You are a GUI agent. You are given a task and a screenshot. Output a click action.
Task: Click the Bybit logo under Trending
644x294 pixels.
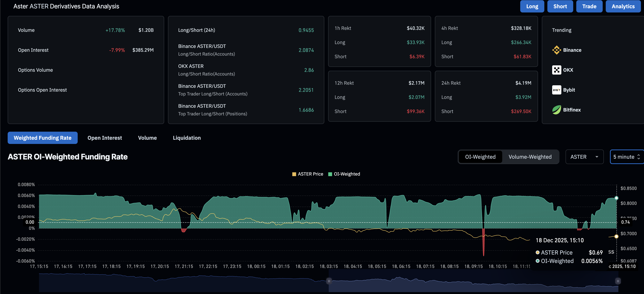coord(557,90)
